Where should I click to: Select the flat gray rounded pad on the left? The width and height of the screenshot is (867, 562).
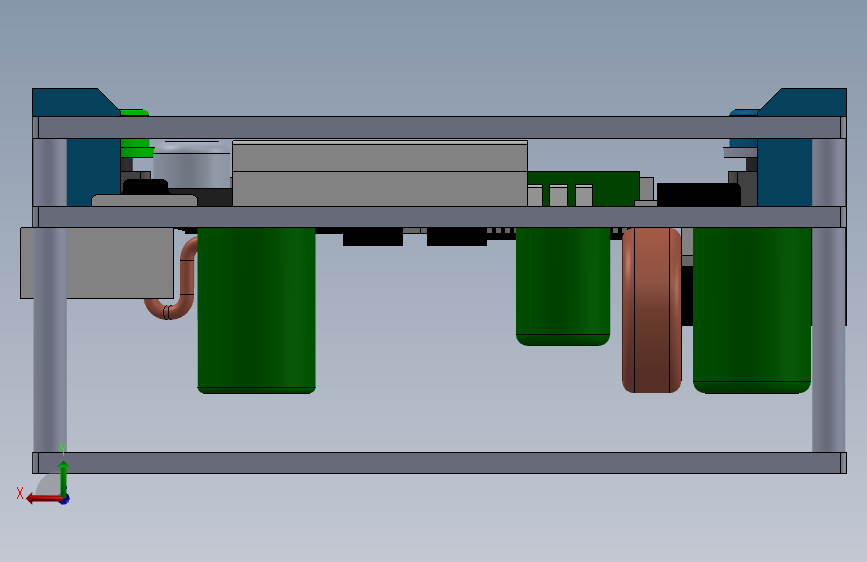coord(144,200)
